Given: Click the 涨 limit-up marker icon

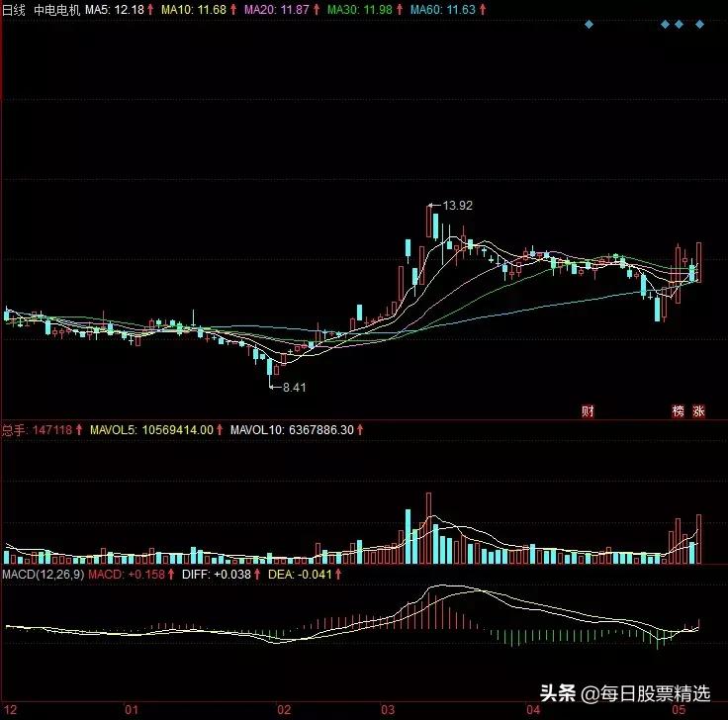Looking at the screenshot, I should tap(698, 410).
